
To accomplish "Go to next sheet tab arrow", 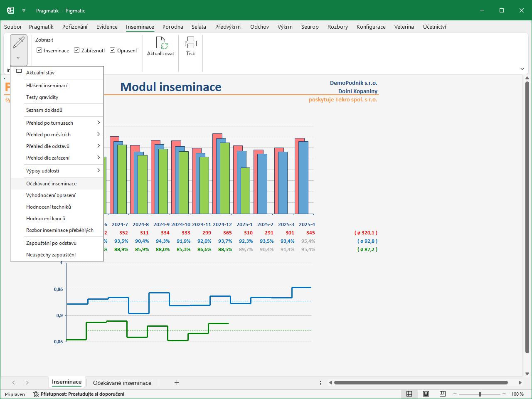I will pos(27,383).
